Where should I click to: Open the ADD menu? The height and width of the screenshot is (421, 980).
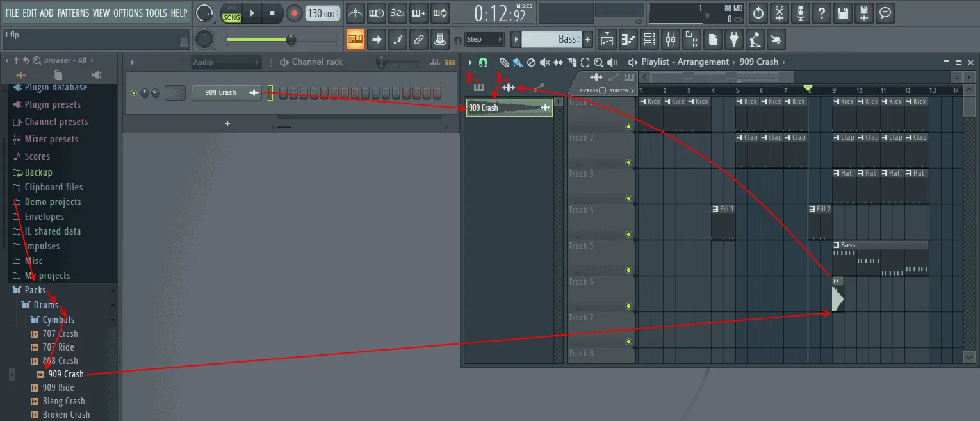pyautogui.click(x=47, y=13)
